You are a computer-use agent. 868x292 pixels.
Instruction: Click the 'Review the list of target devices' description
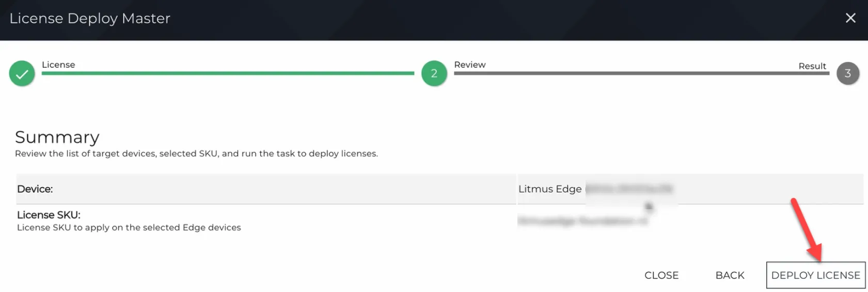(196, 153)
